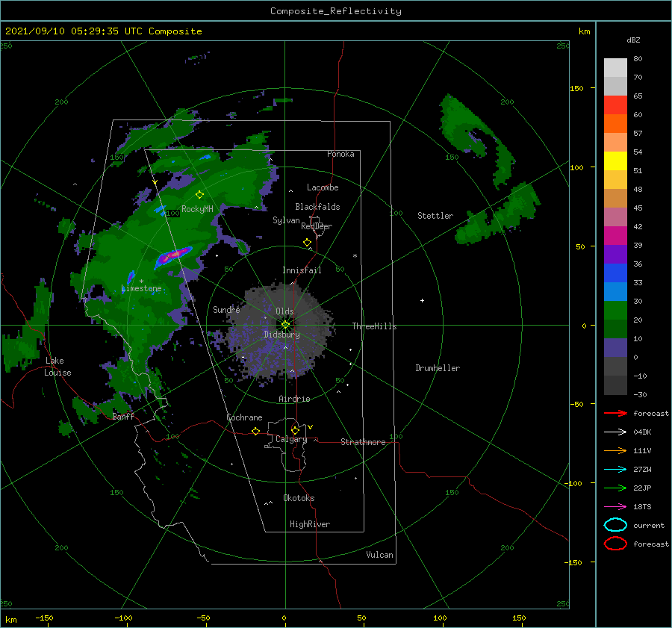Click the Banff label
Image resolution: width=672 pixels, height=628 pixels.
point(123,417)
